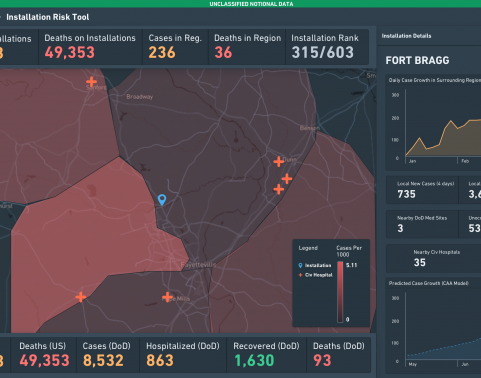Image resolution: width=481 pixels, height=378 pixels.
Task: Click the Installation label in the legend
Action: [x=318, y=265]
